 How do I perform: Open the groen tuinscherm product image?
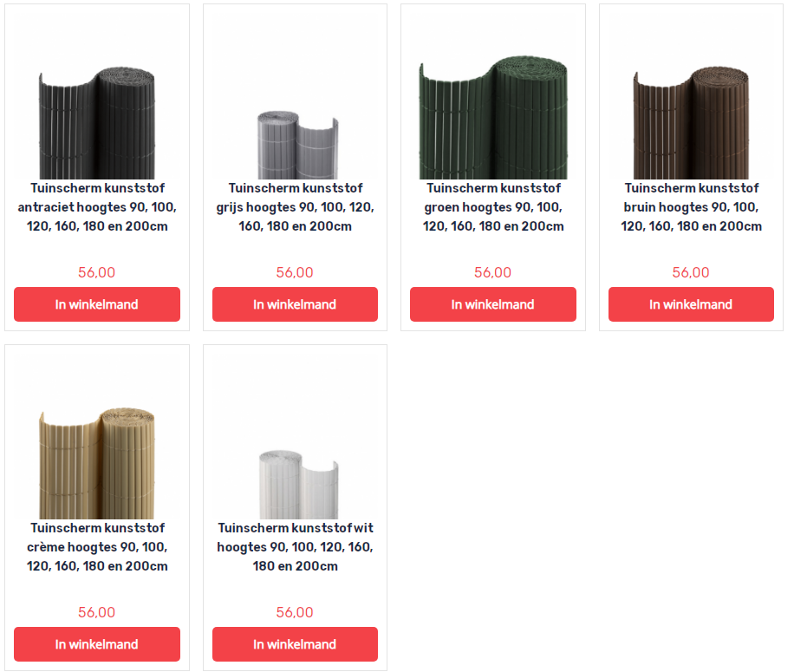coord(493,96)
